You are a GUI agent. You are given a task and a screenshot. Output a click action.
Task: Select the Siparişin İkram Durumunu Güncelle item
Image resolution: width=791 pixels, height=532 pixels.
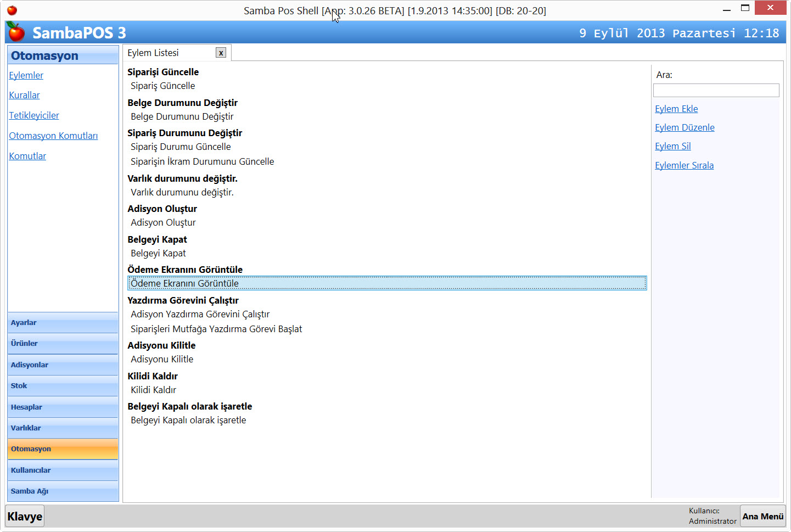click(x=202, y=161)
